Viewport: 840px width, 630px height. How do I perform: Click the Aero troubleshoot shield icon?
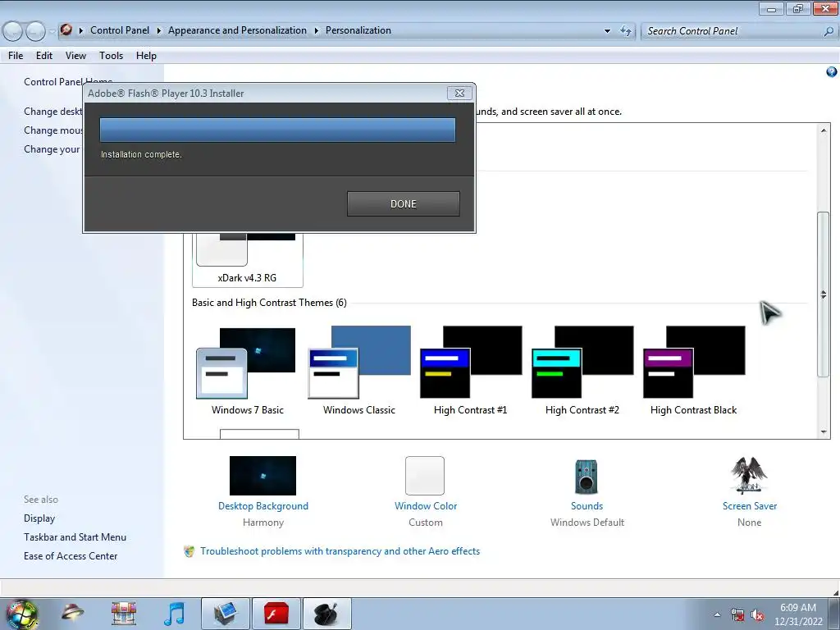[189, 551]
